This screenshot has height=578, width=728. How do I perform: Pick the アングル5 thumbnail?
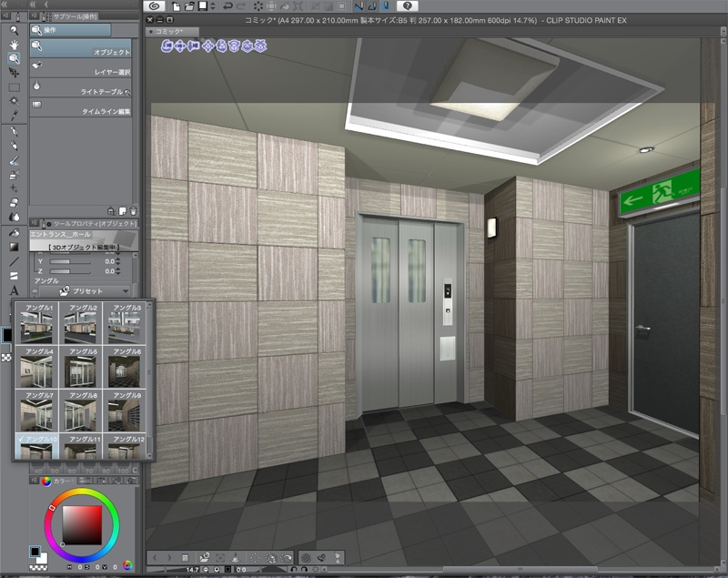(80, 367)
